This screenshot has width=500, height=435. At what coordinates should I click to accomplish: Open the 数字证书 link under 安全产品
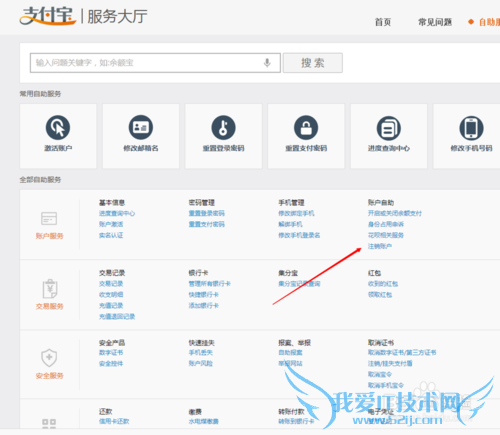[x=111, y=353]
